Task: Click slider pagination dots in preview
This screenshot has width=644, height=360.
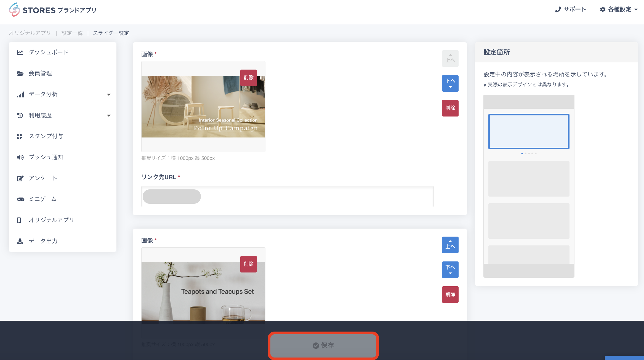Action: pyautogui.click(x=529, y=153)
